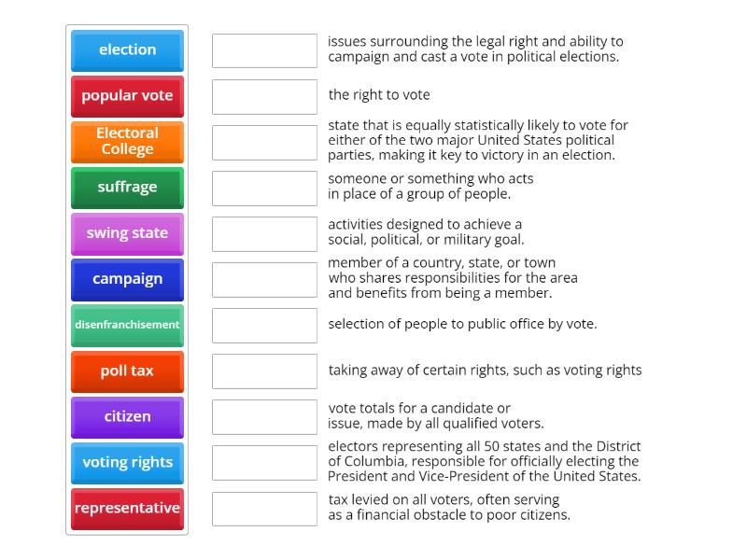
Task: Click the drop box next to the campaign definition
Action: click(264, 234)
